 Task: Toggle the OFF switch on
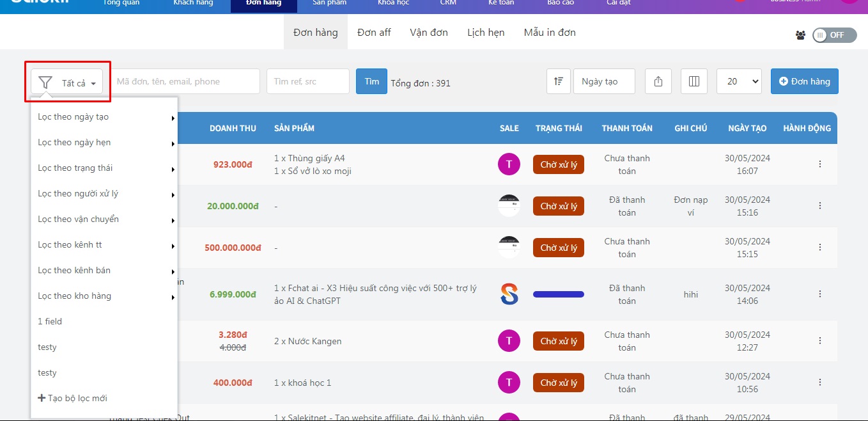[x=834, y=35]
